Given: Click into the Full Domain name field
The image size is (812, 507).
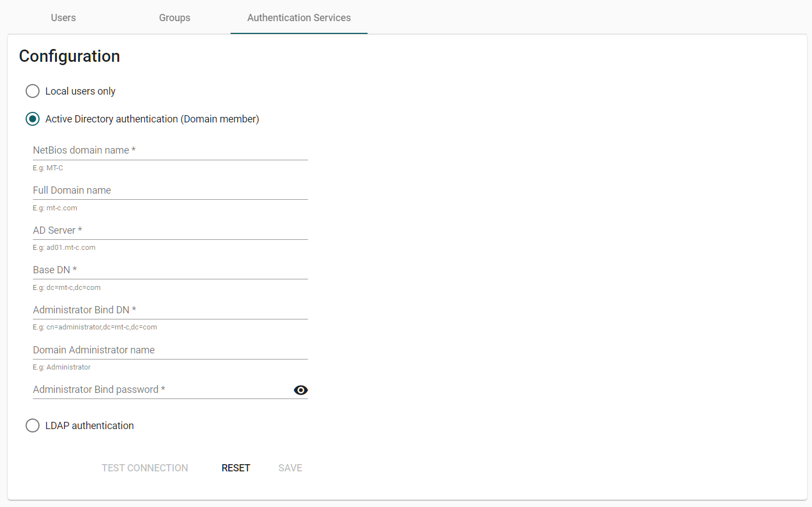Looking at the screenshot, I should pos(170,190).
